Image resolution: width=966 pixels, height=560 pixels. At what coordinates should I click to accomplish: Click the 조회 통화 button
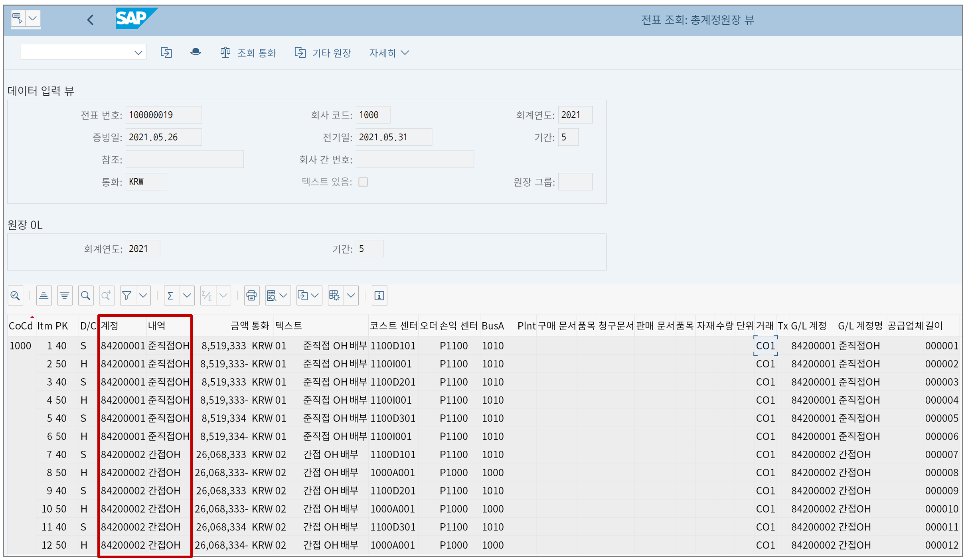tap(248, 53)
